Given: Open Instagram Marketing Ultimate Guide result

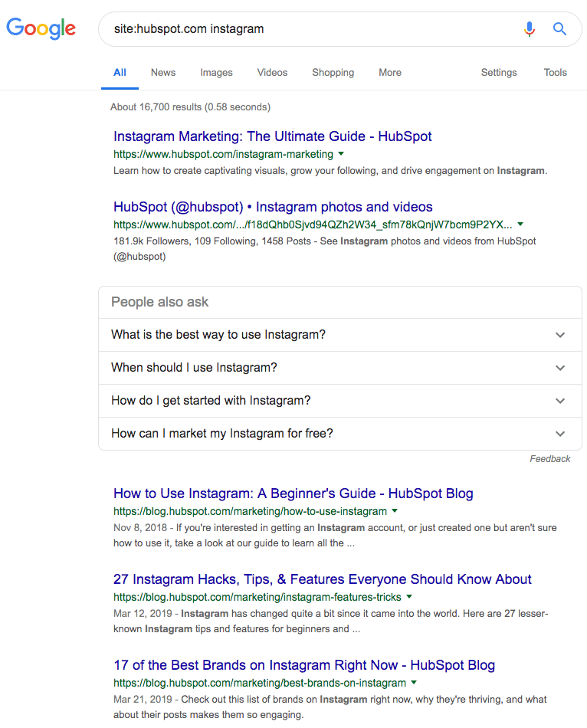Looking at the screenshot, I should pos(273,136).
